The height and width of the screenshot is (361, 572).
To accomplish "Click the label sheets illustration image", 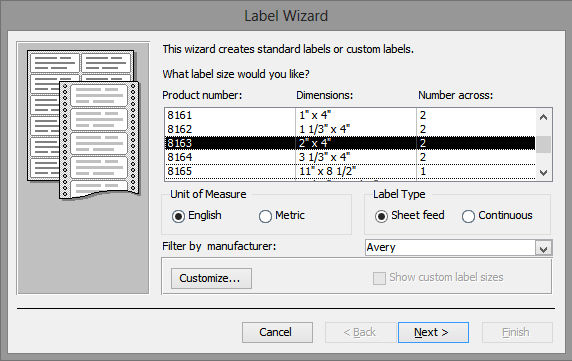I will (83, 125).
